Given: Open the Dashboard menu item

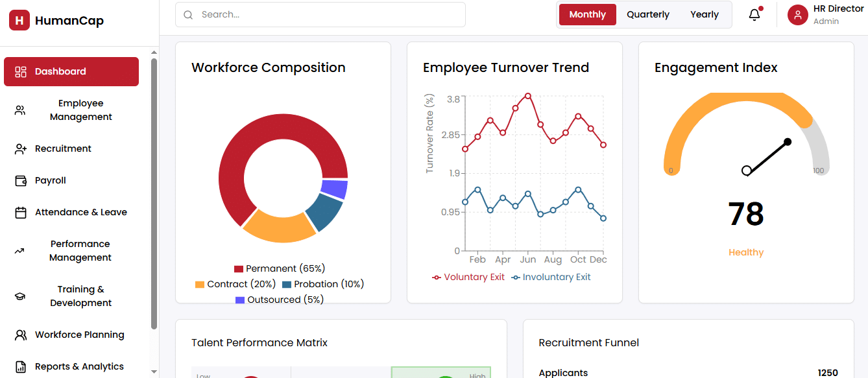Looking at the screenshot, I should [71, 71].
